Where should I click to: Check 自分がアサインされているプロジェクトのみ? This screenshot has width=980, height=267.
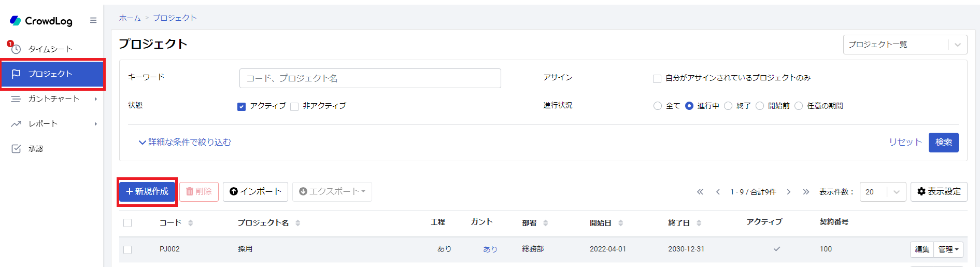tap(657, 79)
